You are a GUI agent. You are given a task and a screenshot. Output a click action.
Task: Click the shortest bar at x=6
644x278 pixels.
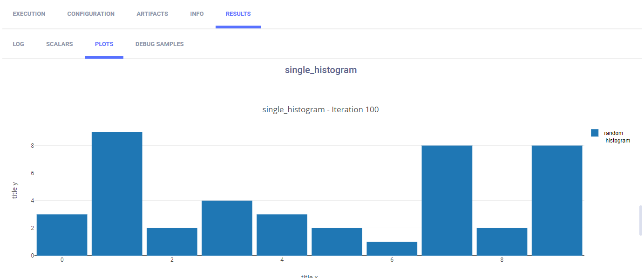coord(392,249)
